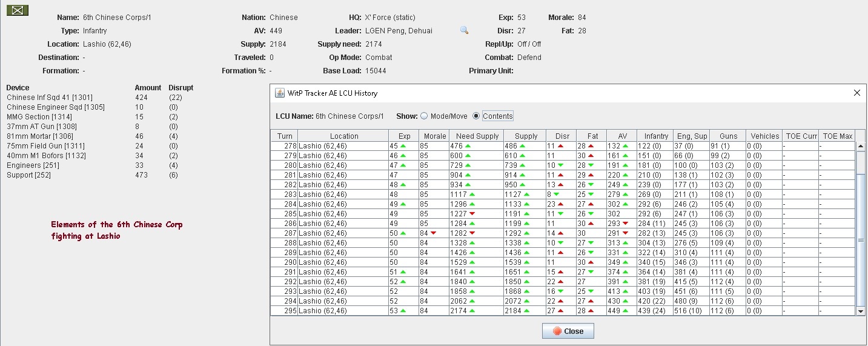The width and height of the screenshot is (868, 346).
Task: Click the AV column header
Action: (x=621, y=136)
